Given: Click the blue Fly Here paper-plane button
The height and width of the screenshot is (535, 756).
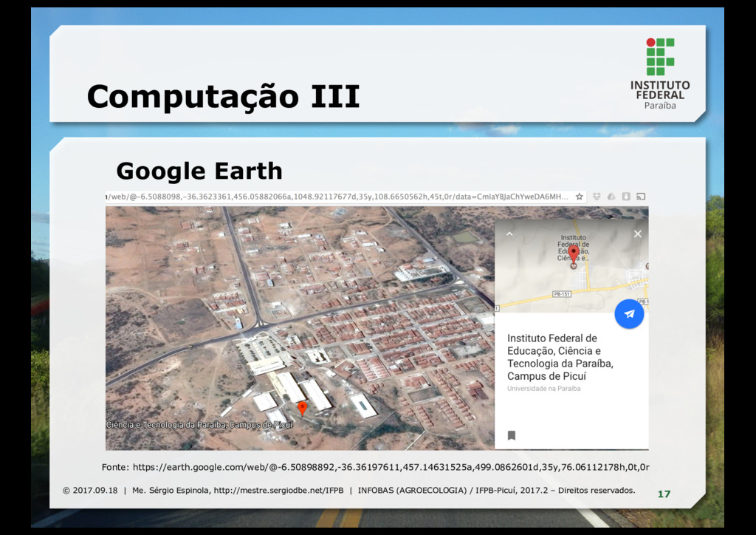Looking at the screenshot, I should (x=629, y=314).
